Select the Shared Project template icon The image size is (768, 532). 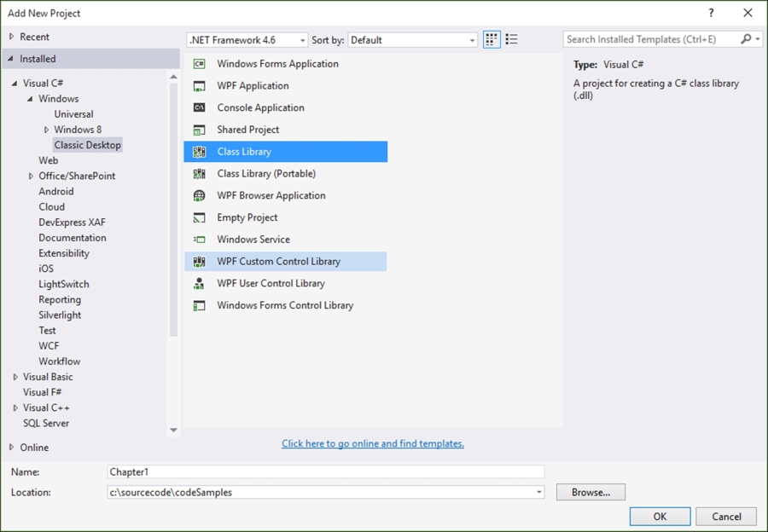pyautogui.click(x=199, y=130)
